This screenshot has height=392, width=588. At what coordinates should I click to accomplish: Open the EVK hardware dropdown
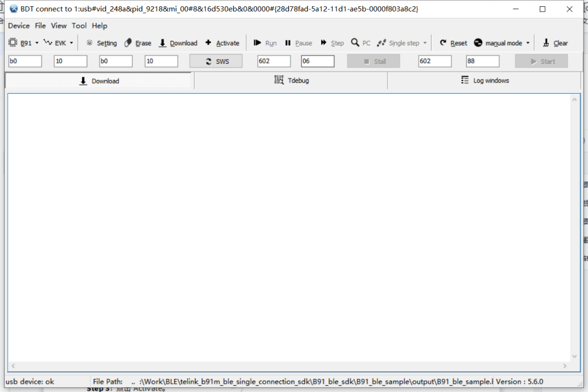point(70,42)
